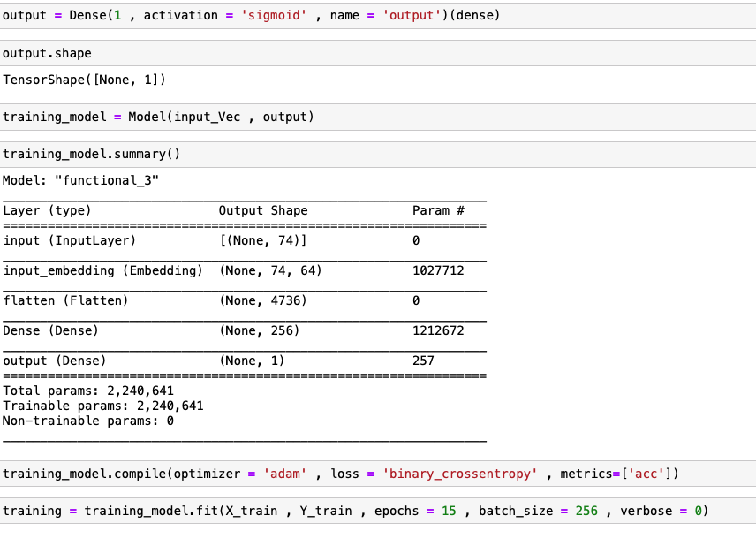
Task: Click the '(None, 1)' output shape
Action: tap(253, 361)
